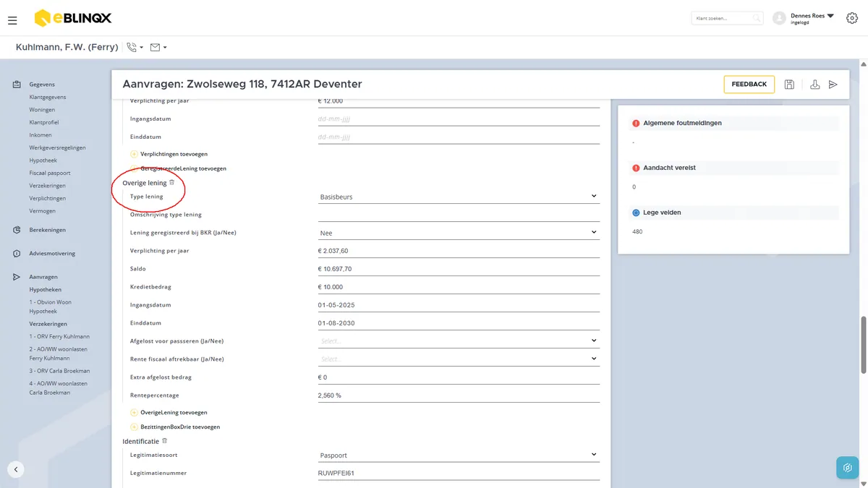The image size is (868, 488).
Task: Go to Woningen in the sidebar
Action: click(42, 110)
